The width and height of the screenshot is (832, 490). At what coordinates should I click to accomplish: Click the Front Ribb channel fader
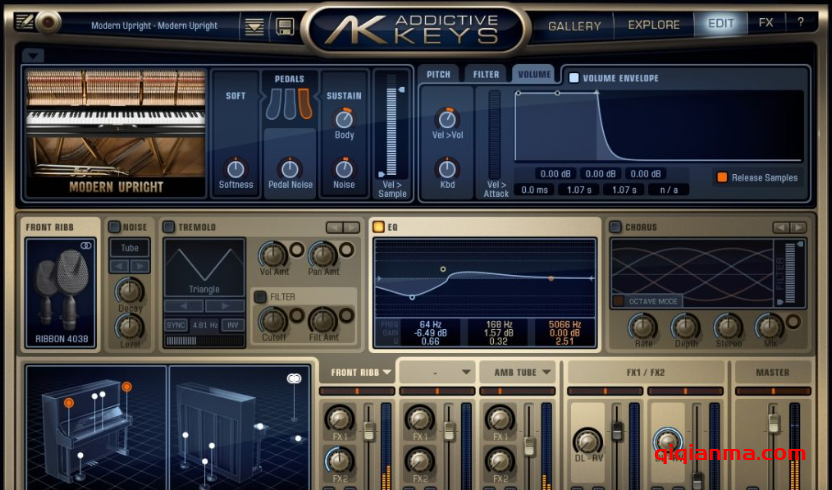point(369,431)
